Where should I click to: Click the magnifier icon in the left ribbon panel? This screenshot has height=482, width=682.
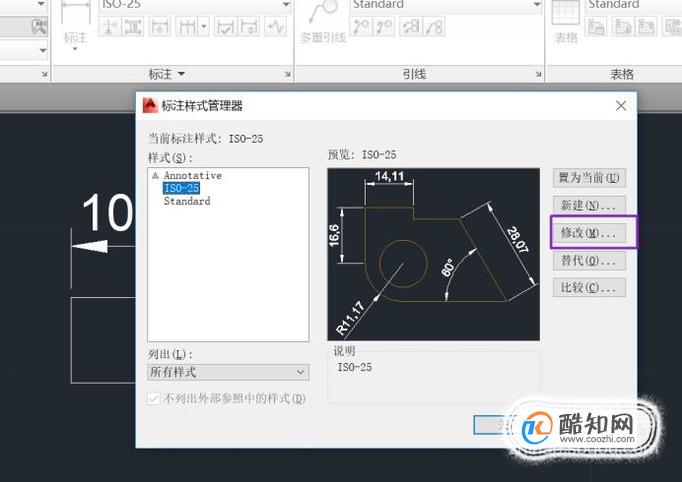[x=40, y=27]
